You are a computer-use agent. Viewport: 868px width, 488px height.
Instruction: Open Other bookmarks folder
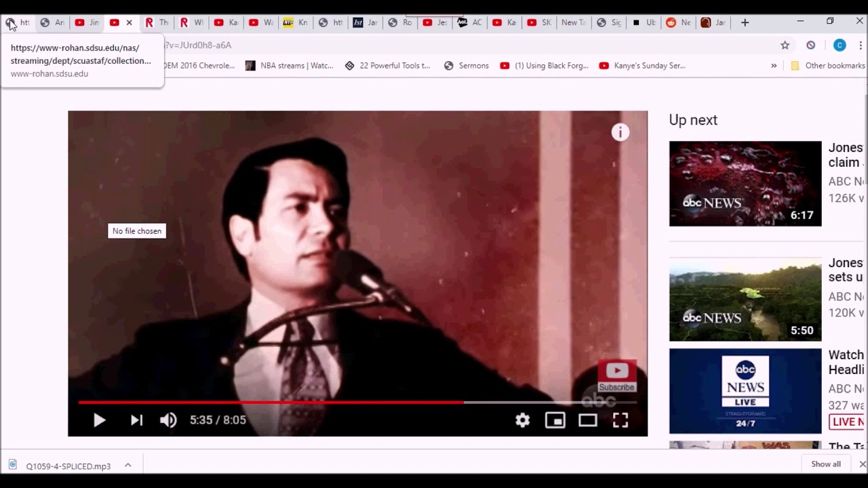[828, 66]
